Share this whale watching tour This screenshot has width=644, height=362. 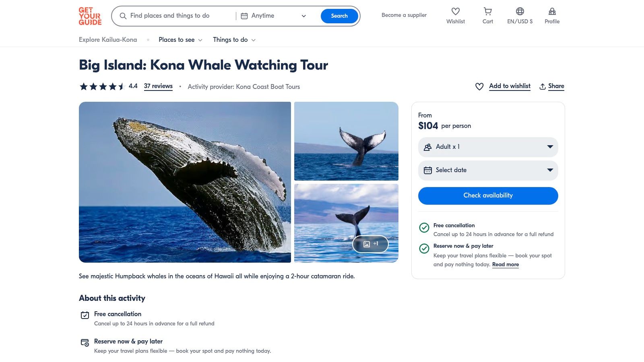(551, 86)
